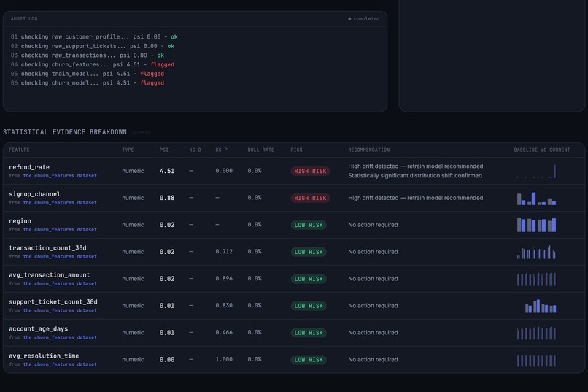Image resolution: width=588 pixels, height=392 pixels.
Task: Click PSI value 4.51 in refund_rate row
Action: 167,171
